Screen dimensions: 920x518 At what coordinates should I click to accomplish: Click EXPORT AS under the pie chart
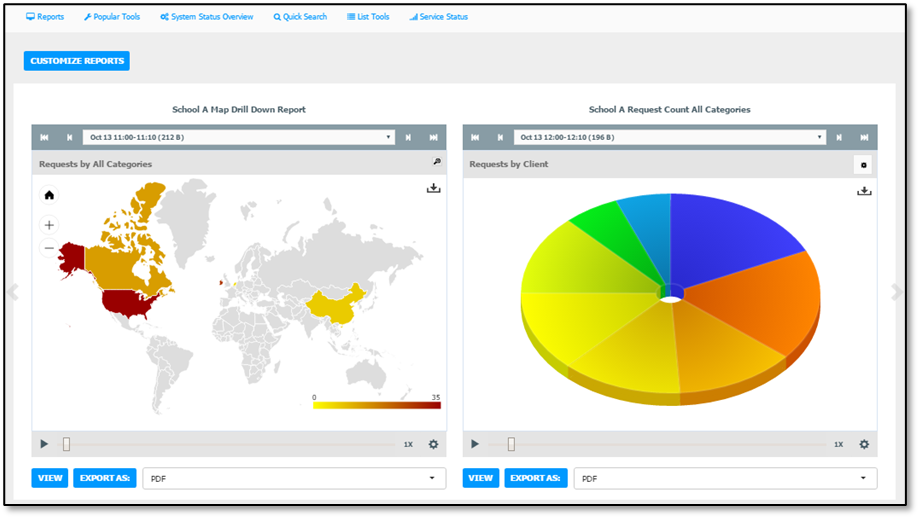pos(536,478)
